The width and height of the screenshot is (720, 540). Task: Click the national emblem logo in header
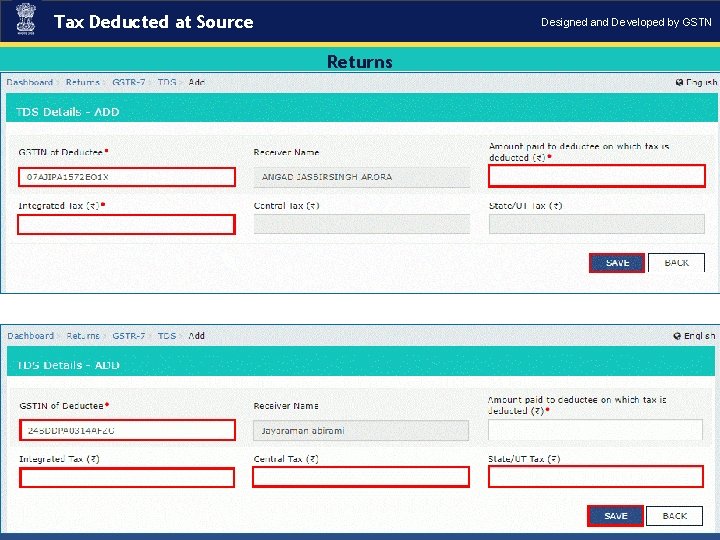tap(26, 20)
